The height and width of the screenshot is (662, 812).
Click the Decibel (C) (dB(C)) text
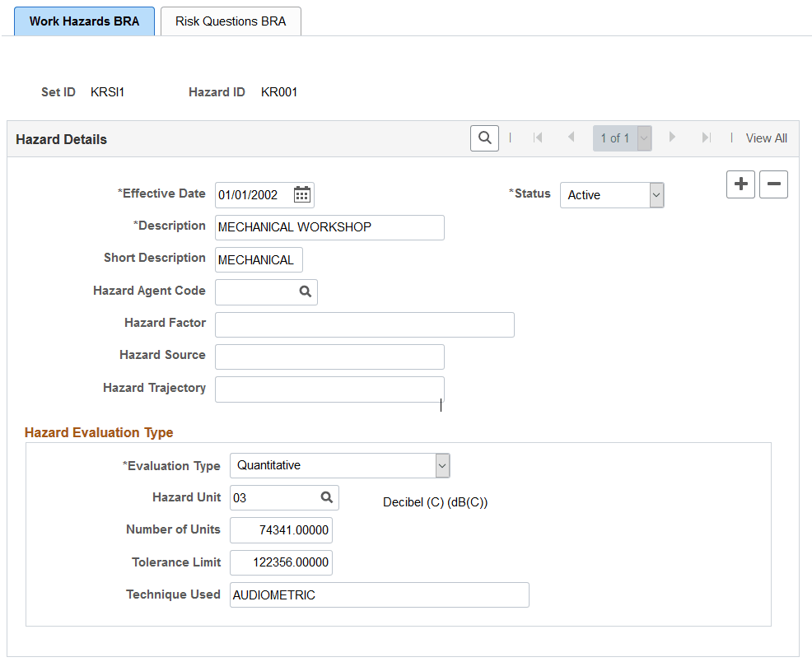[436, 502]
